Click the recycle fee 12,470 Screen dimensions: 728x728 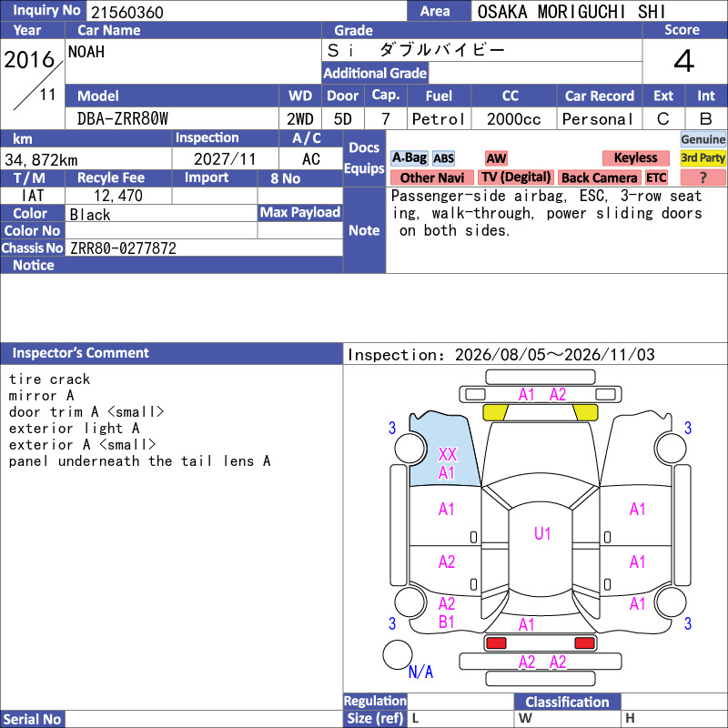pyautogui.click(x=118, y=196)
